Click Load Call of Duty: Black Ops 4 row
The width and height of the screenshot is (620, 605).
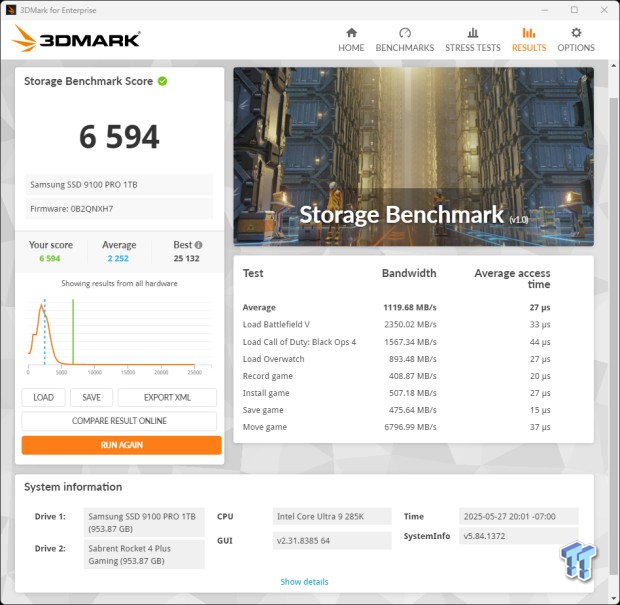tap(397, 342)
